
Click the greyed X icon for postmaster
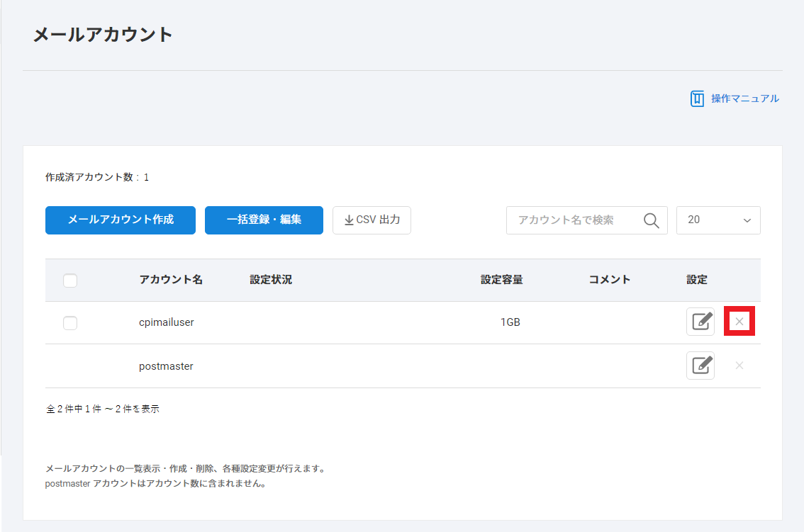pos(739,366)
